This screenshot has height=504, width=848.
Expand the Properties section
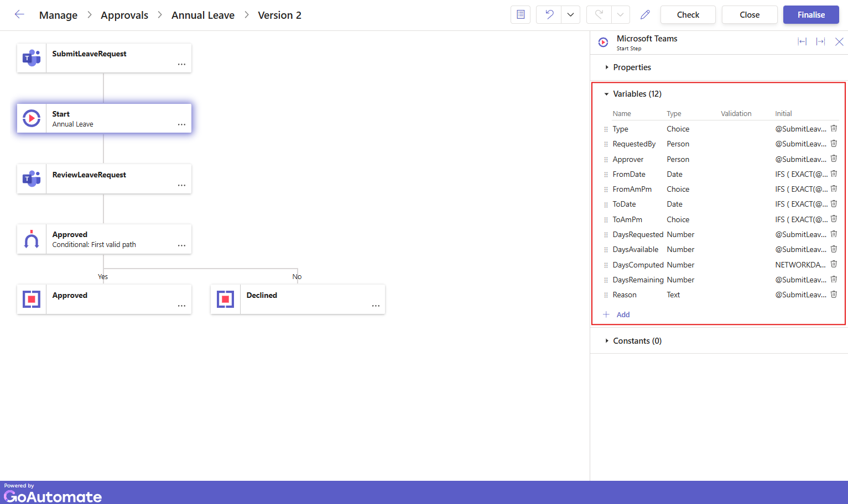coord(632,67)
